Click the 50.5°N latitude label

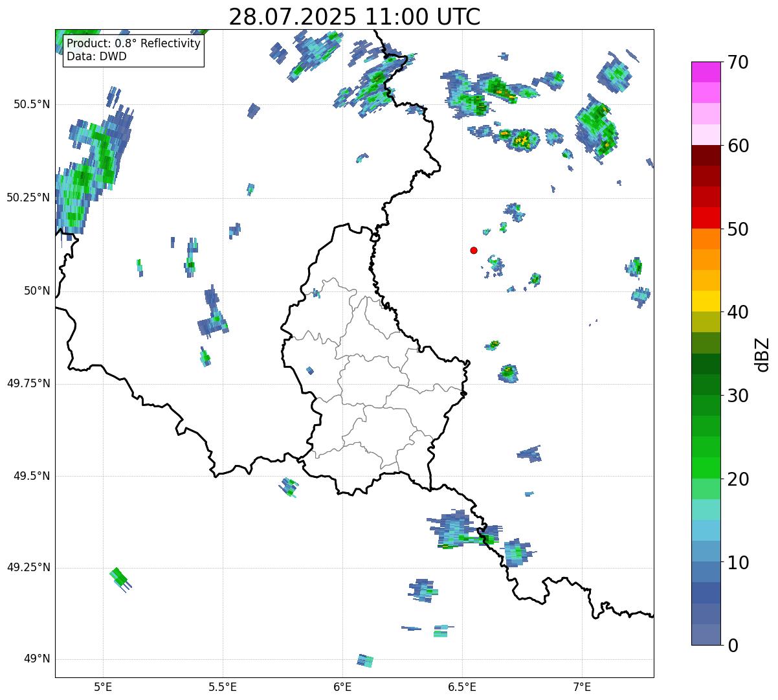[x=32, y=104]
